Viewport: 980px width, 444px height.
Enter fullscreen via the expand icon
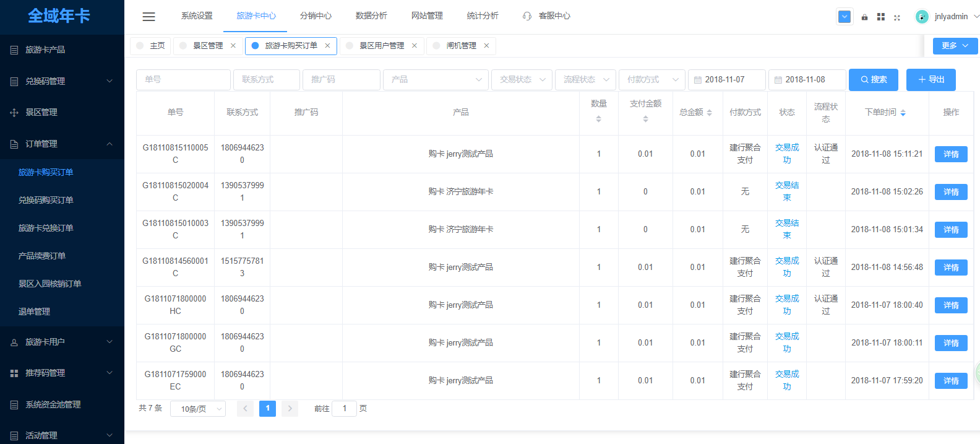897,17
